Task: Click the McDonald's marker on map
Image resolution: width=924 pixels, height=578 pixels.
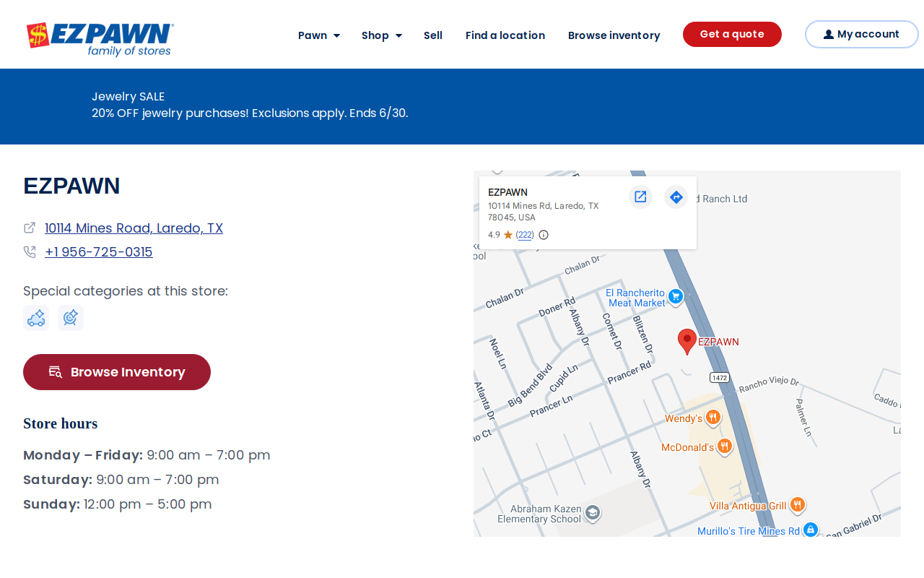Action: coord(725,447)
